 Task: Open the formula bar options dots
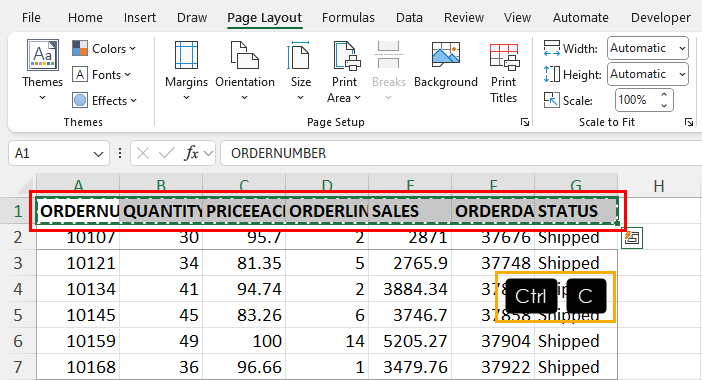pos(120,154)
